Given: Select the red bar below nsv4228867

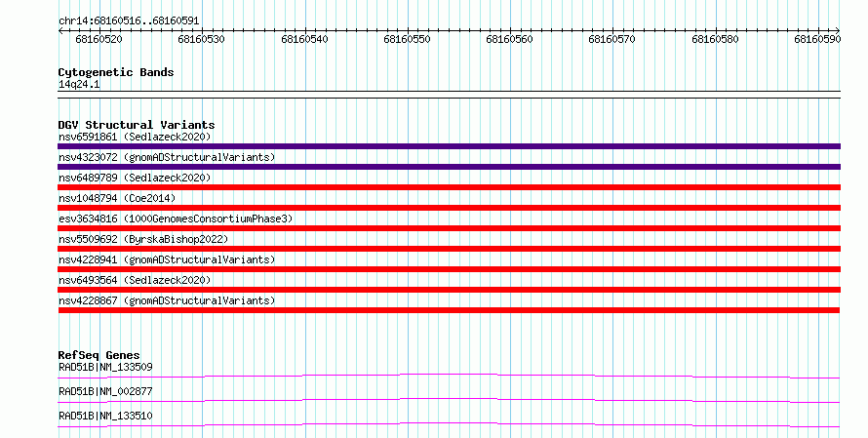Looking at the screenshot, I should pos(449,310).
